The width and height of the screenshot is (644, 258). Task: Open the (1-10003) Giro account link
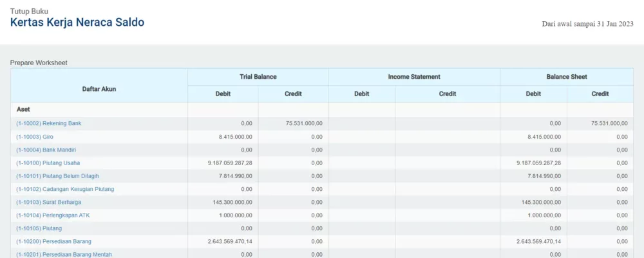coord(35,137)
